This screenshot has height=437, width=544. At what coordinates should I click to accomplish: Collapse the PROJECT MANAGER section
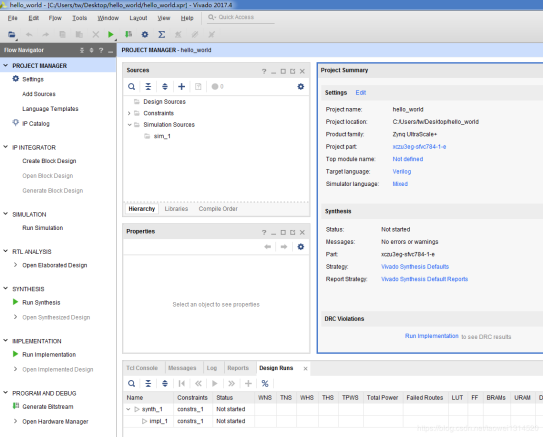click(6, 65)
